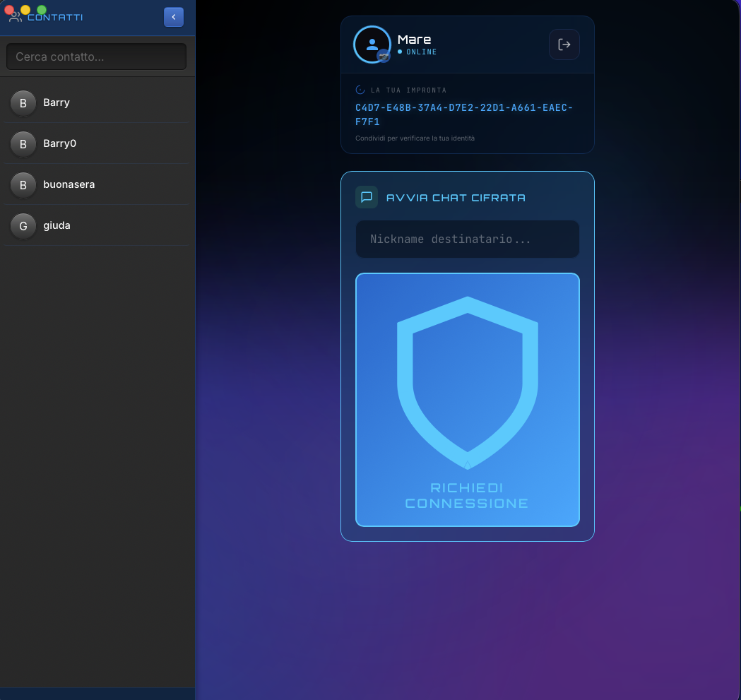
Task: Click the green maximize window button
Action: coord(42,10)
